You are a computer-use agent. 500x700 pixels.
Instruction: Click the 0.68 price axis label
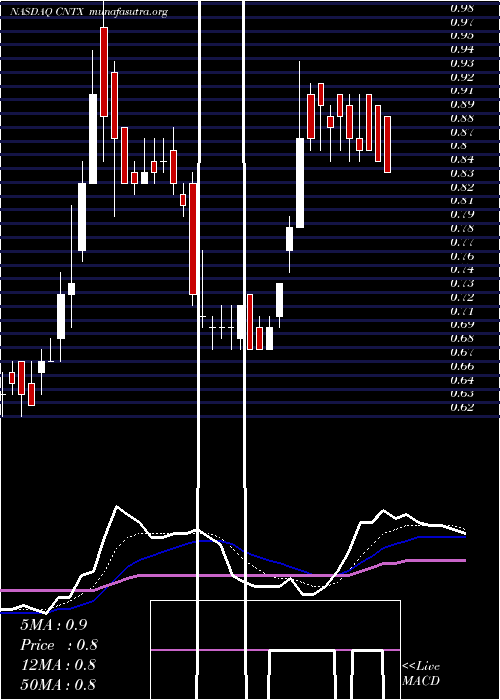tap(462, 338)
